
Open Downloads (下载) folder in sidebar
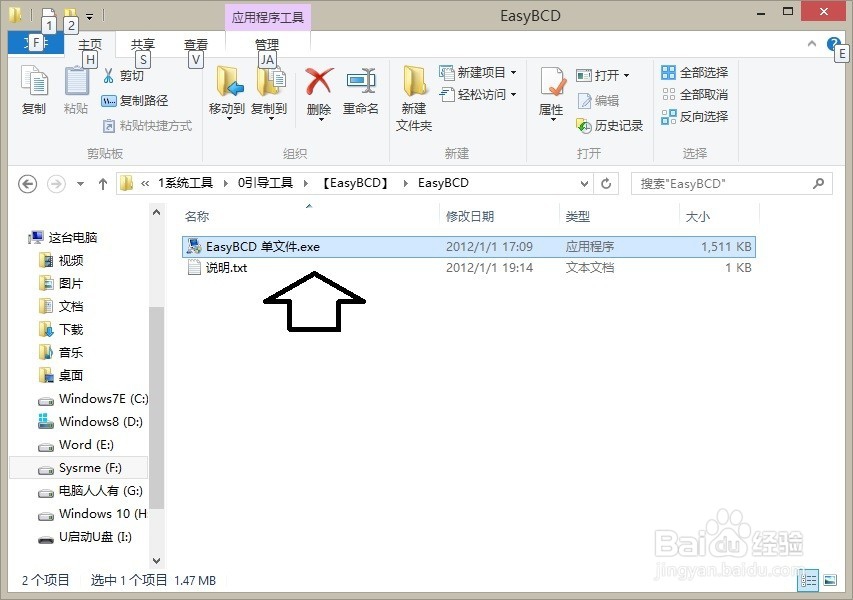tap(71, 330)
